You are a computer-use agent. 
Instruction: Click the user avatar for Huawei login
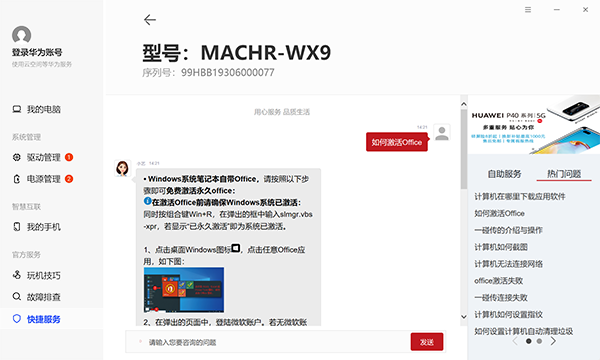[21, 35]
